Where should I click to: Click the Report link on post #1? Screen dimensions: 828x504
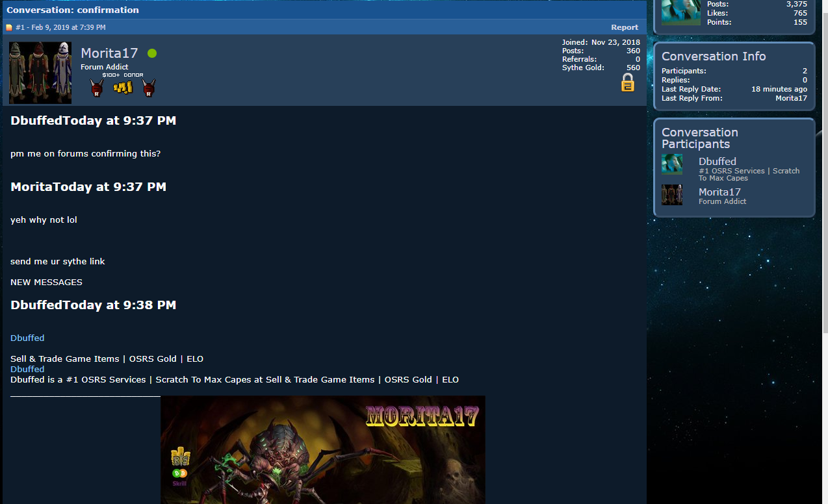625,27
